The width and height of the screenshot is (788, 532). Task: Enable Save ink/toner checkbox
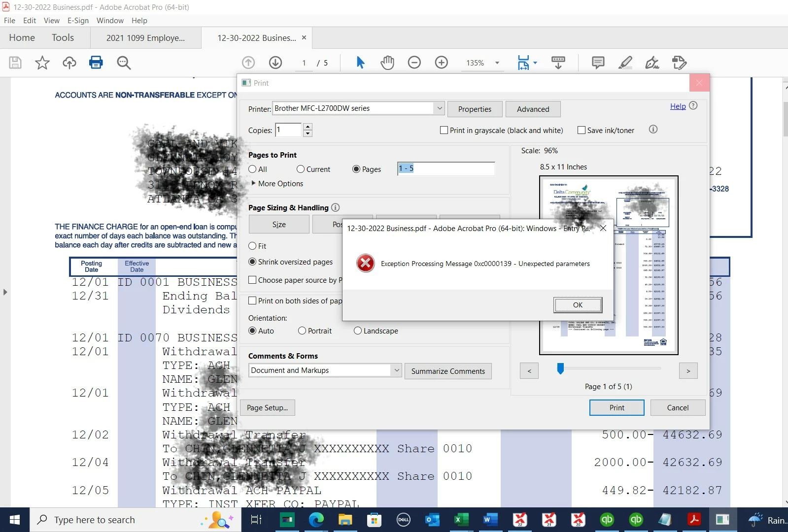click(582, 130)
